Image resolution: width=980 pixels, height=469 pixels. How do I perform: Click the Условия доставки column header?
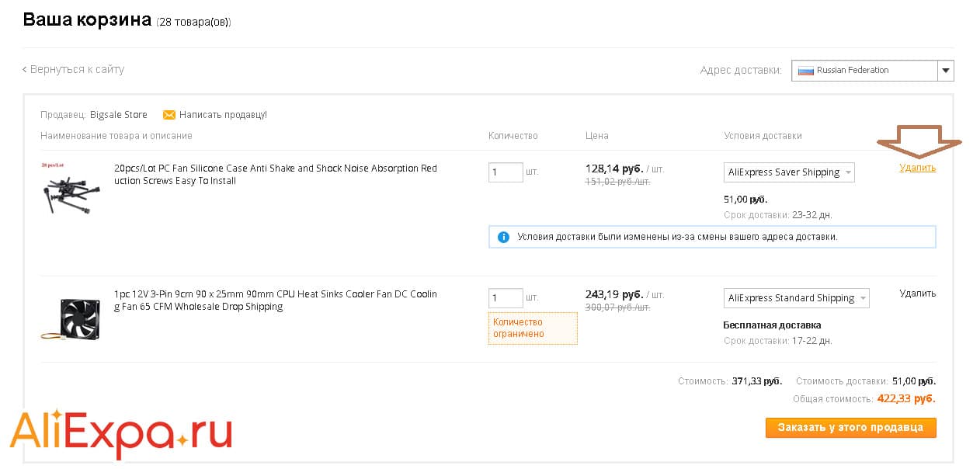tap(763, 136)
